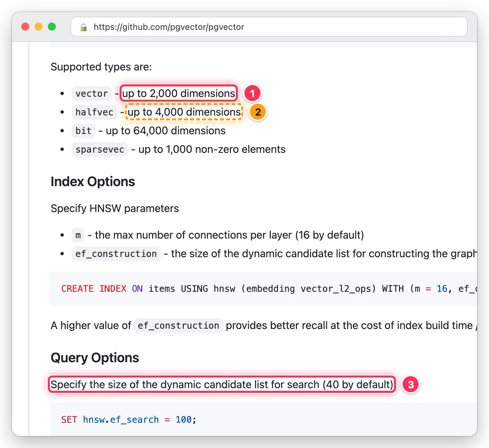Click 'Specify the size of the dynamic candidate list for search' text
Screen dimensions: 489x448
(185, 385)
